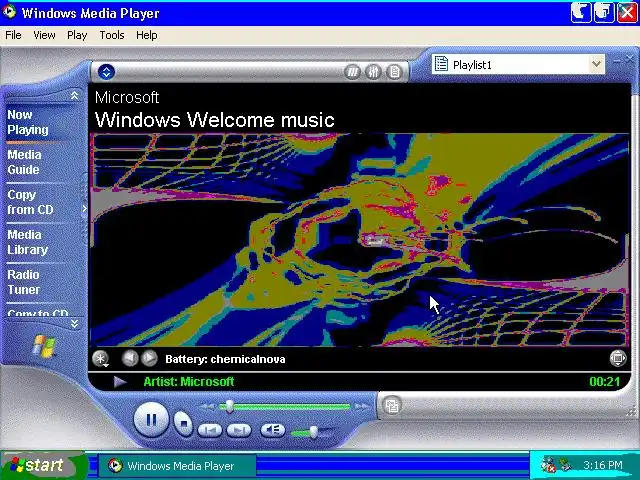Click the Windows Media Player title bar icon

tap(9, 12)
